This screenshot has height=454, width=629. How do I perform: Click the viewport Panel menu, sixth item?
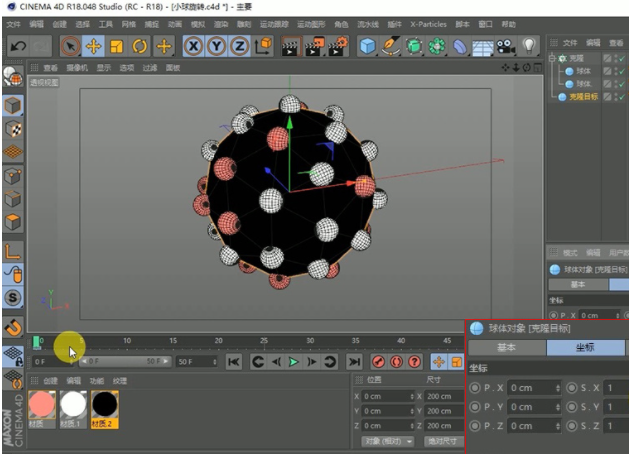173,68
